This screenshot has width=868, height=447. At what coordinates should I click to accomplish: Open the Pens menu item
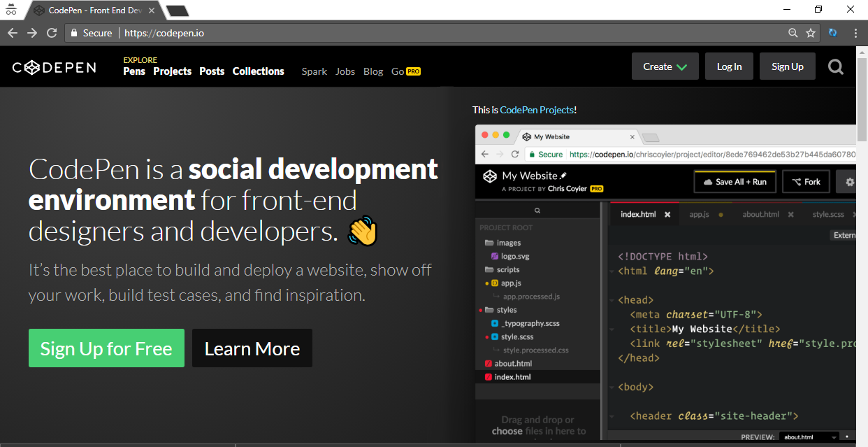point(134,71)
